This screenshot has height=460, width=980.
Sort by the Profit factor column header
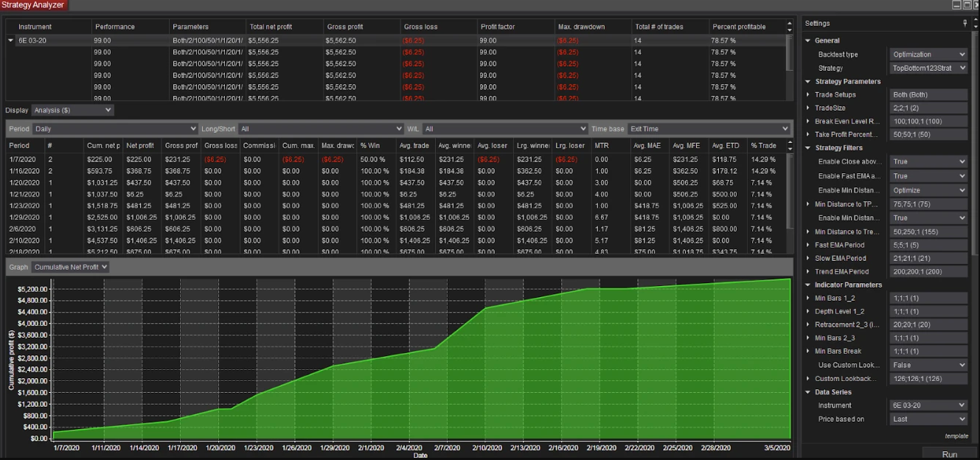[x=515, y=27]
